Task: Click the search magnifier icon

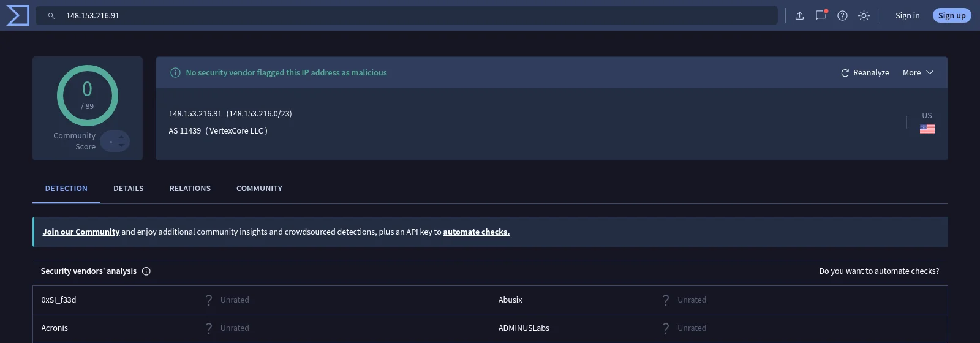Action: click(51, 16)
